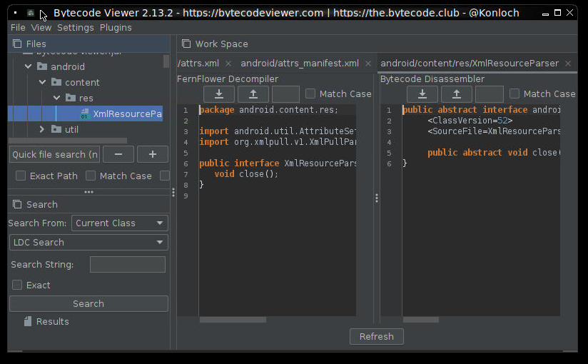The image size is (588, 364).
Task: Click the util folder icon
Action: pyautogui.click(x=56, y=129)
